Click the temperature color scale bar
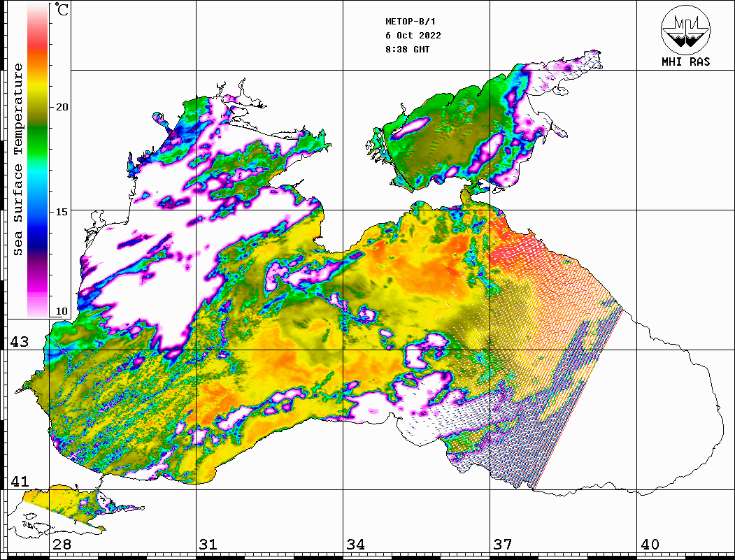735x560 pixels. [38, 160]
